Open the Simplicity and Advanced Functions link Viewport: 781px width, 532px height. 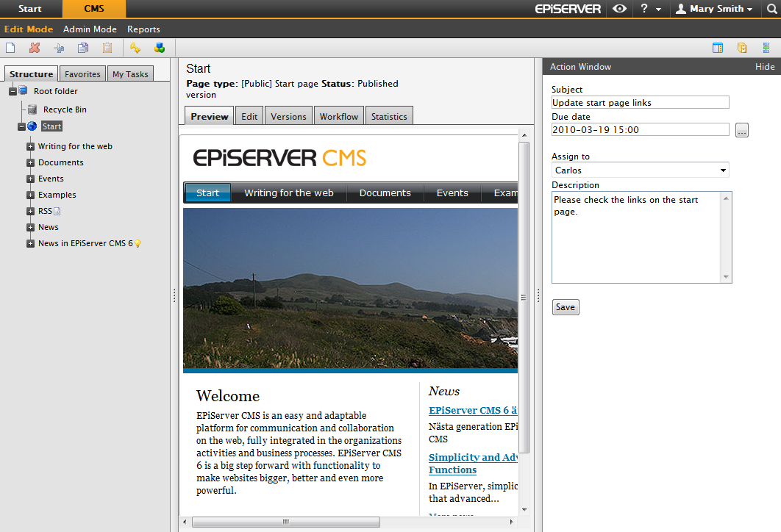coord(473,464)
